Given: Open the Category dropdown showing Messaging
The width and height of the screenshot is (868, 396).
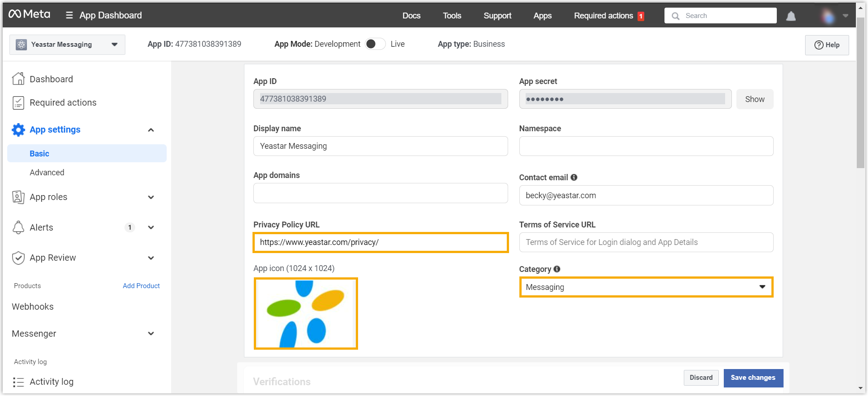Looking at the screenshot, I should pyautogui.click(x=646, y=287).
